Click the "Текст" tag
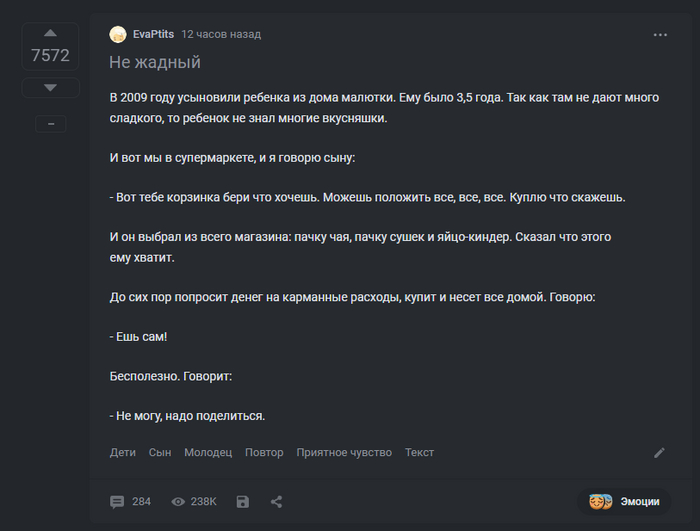700x531 pixels. coord(419,452)
